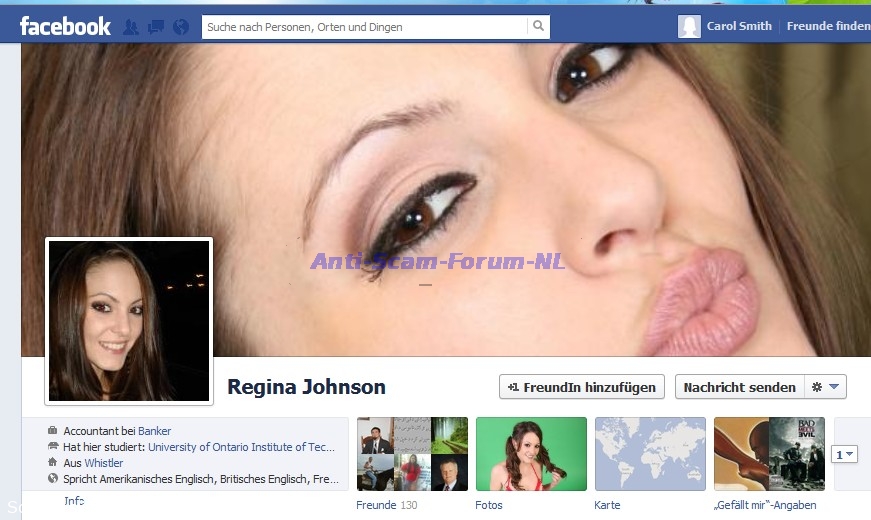Open the 'Whistler' hometown link

(104, 463)
